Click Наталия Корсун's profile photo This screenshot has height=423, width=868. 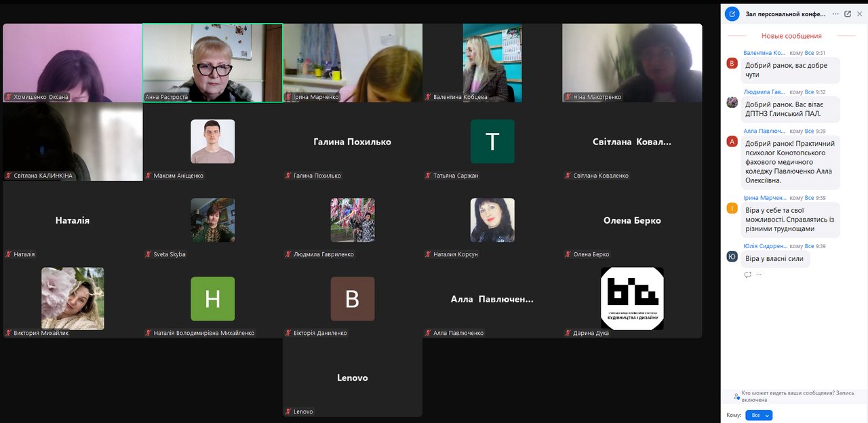click(492, 220)
